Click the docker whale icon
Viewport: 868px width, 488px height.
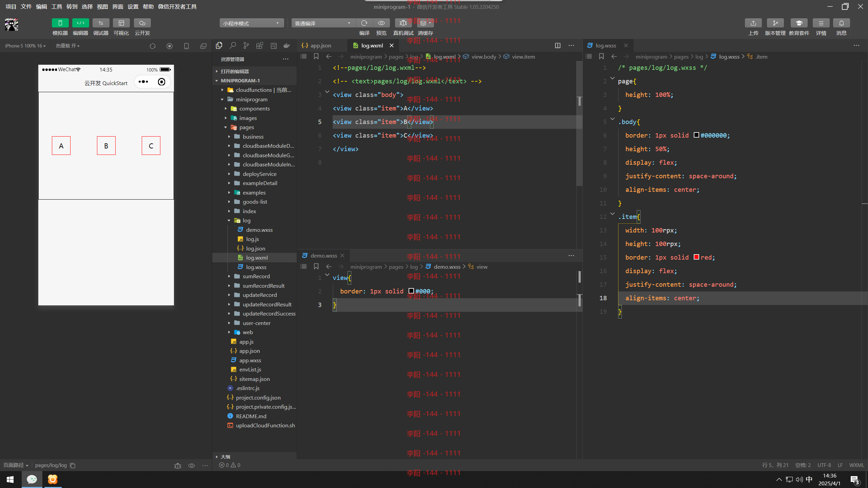click(x=287, y=45)
